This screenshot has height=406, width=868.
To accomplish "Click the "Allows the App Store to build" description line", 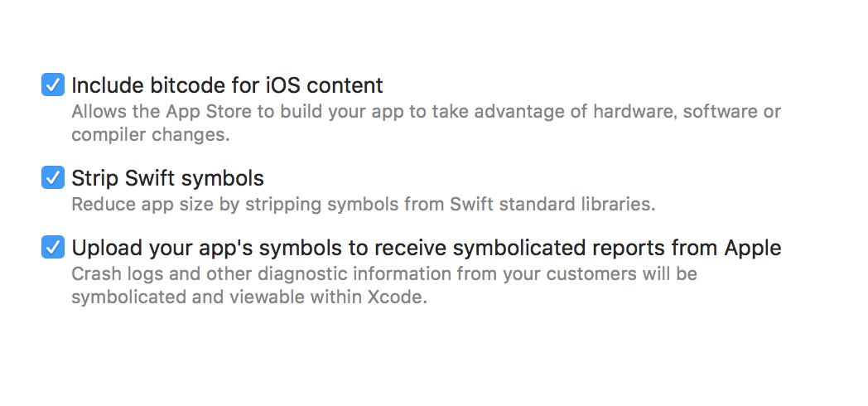I will click(426, 111).
